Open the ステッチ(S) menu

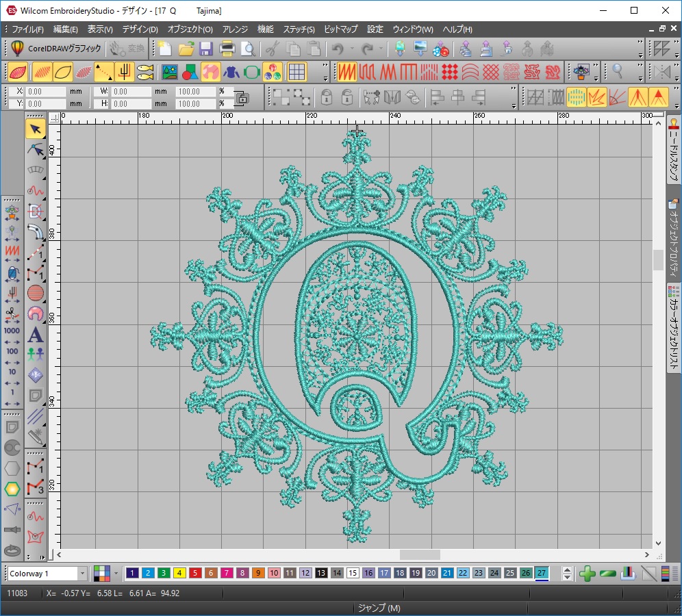[x=299, y=29]
